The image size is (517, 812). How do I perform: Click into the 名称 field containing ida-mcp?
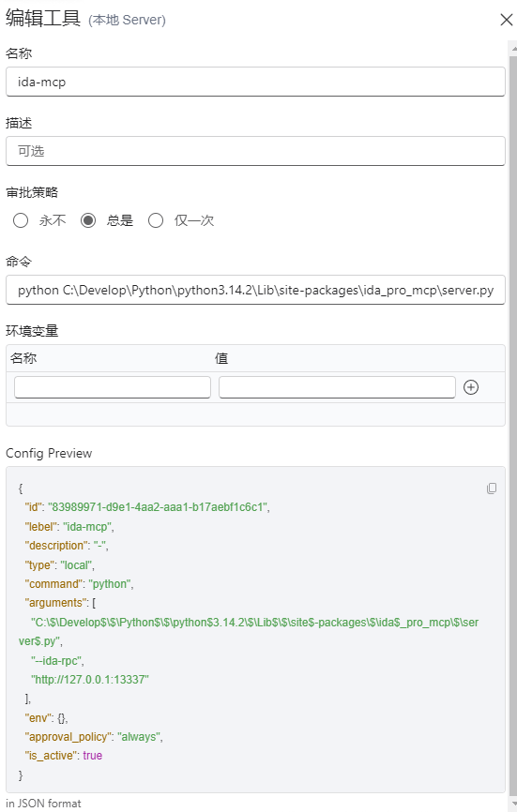[x=255, y=82]
